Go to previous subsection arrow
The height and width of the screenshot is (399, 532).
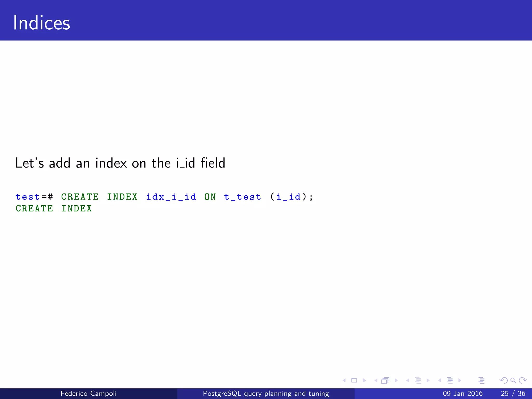pos(408,381)
